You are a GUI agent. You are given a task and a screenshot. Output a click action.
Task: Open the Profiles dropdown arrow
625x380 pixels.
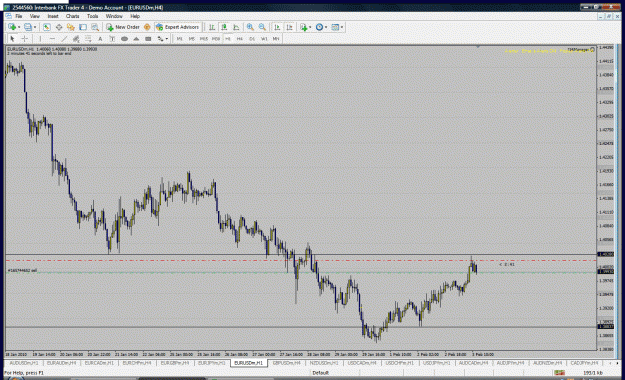(x=35, y=27)
